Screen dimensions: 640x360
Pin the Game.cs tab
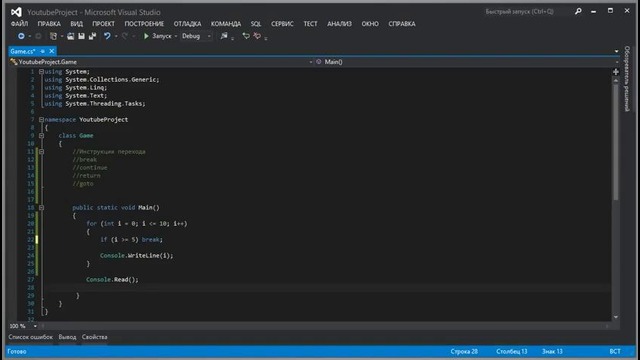point(42,51)
